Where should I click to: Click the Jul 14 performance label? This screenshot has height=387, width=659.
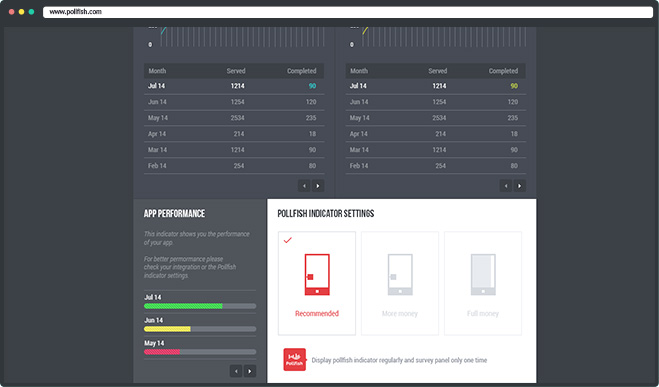coord(153,297)
